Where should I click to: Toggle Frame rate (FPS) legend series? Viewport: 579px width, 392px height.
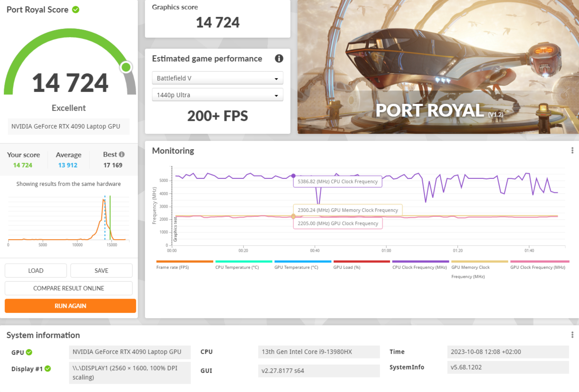coord(172,267)
